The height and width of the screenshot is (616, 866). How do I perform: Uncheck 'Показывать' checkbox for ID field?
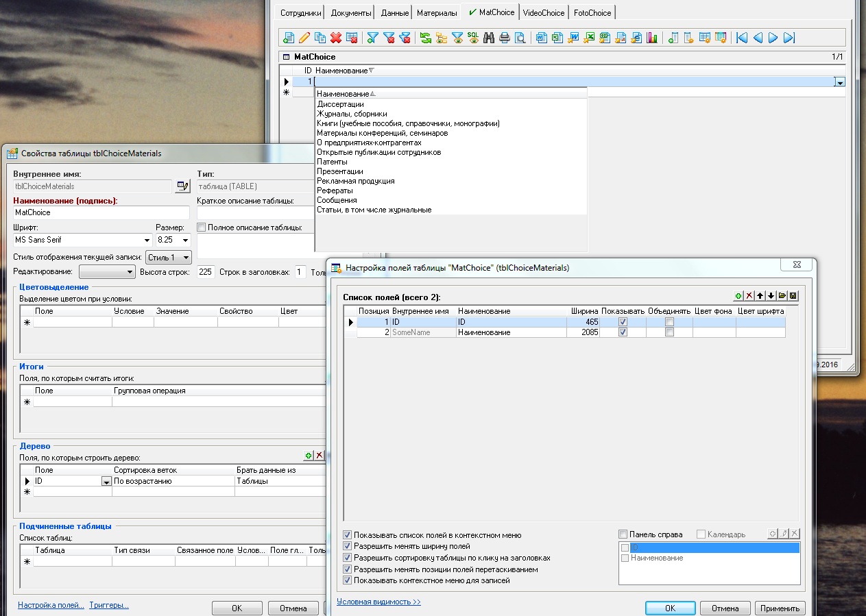623,322
